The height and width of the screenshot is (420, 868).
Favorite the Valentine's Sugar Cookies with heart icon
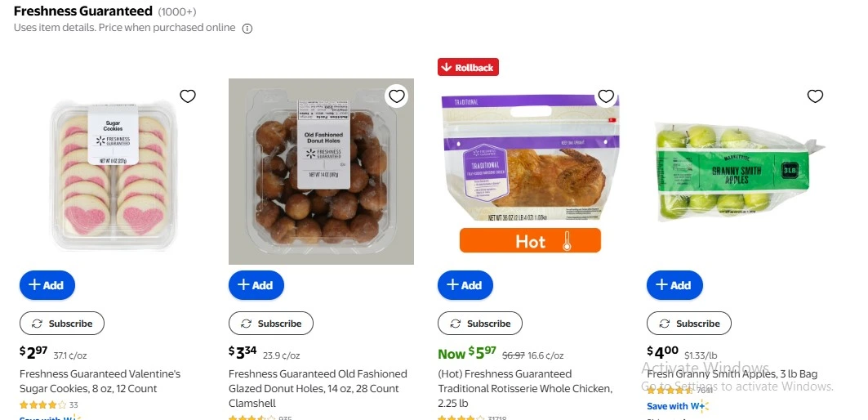188,96
